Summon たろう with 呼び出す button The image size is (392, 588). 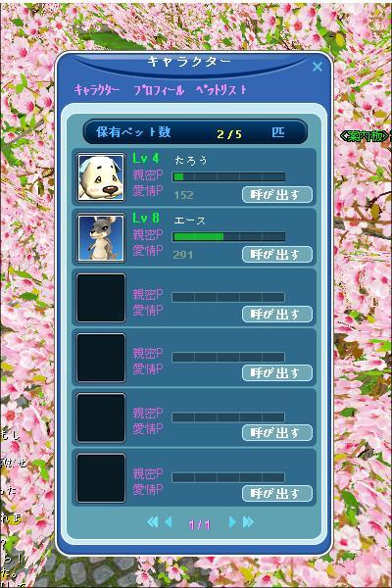coord(277,195)
